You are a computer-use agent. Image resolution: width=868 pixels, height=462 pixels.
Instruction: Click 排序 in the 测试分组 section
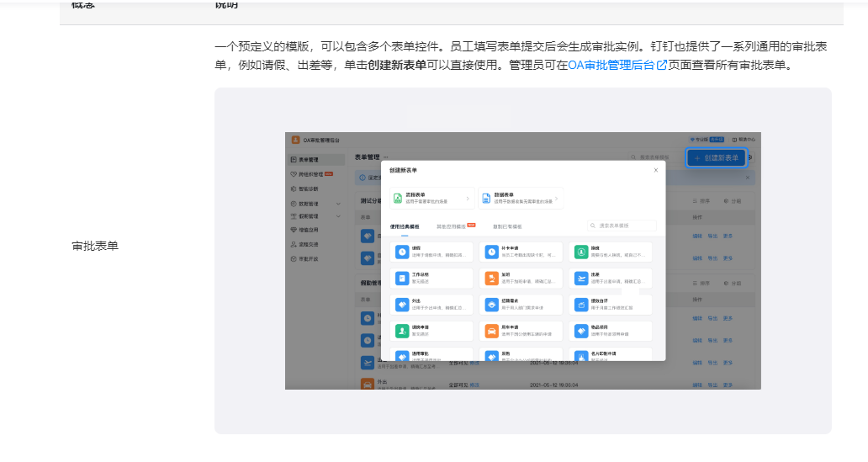701,201
